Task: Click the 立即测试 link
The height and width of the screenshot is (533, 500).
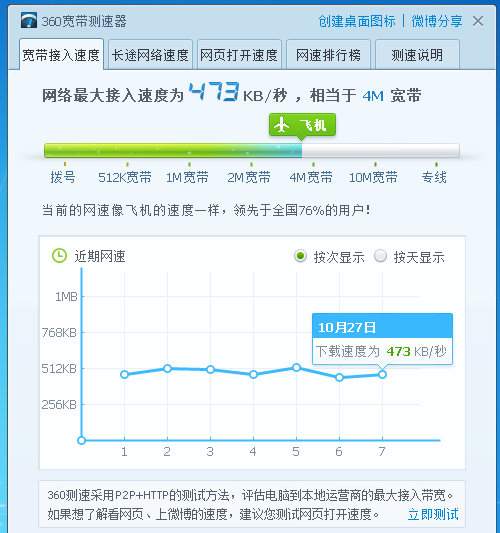Action: [433, 514]
